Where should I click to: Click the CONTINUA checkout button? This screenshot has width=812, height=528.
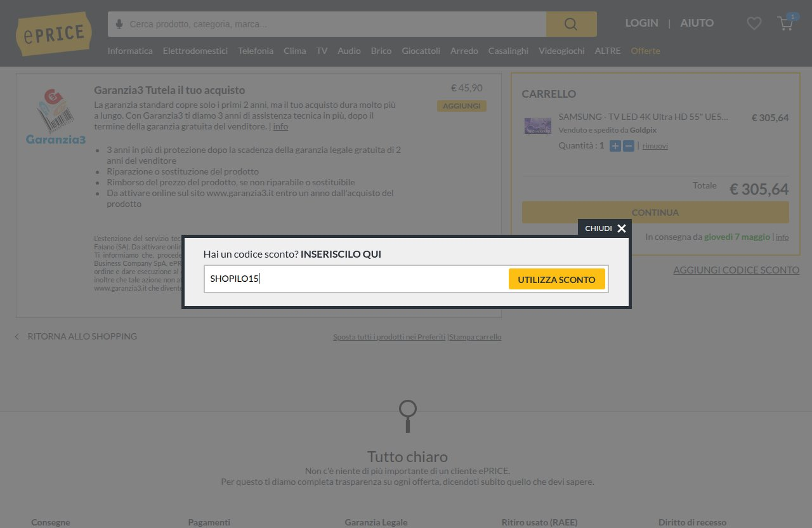coord(655,213)
